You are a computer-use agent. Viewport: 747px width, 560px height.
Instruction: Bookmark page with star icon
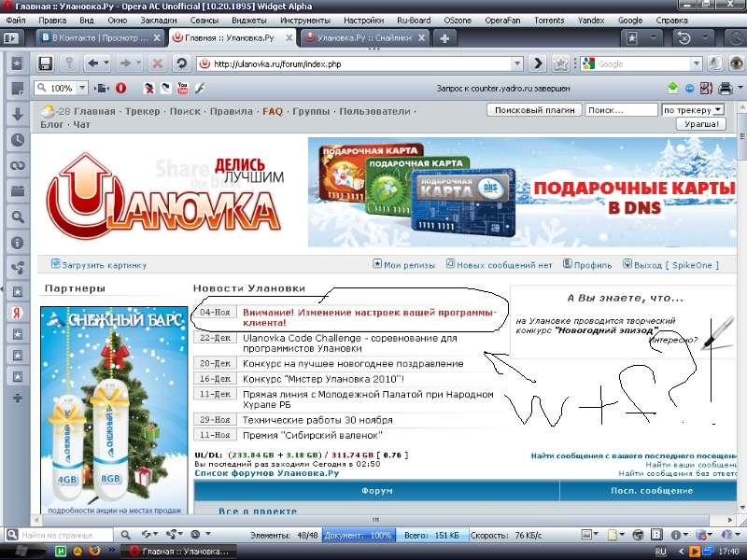tap(561, 63)
